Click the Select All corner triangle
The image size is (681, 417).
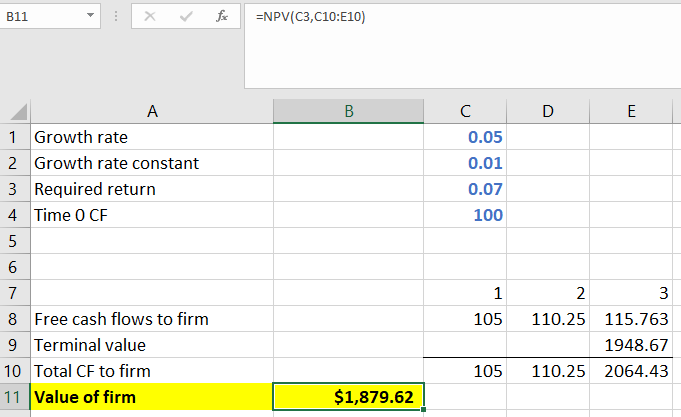click(x=19, y=112)
